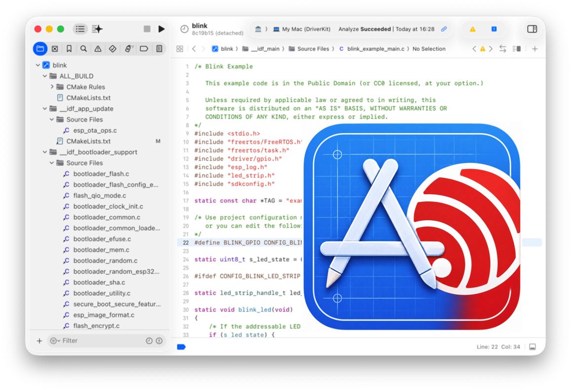
Task: Open the Find navigator magnifier icon
Action: click(x=83, y=49)
